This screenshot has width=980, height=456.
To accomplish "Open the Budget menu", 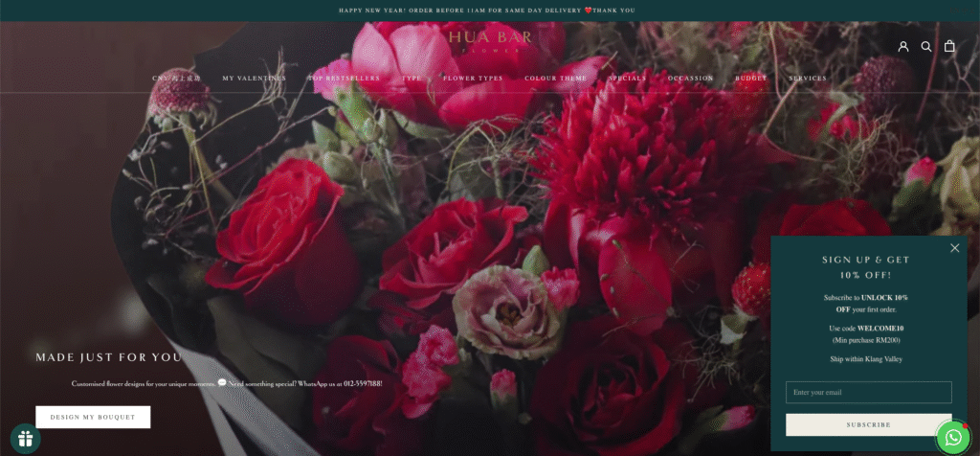I will click(751, 79).
